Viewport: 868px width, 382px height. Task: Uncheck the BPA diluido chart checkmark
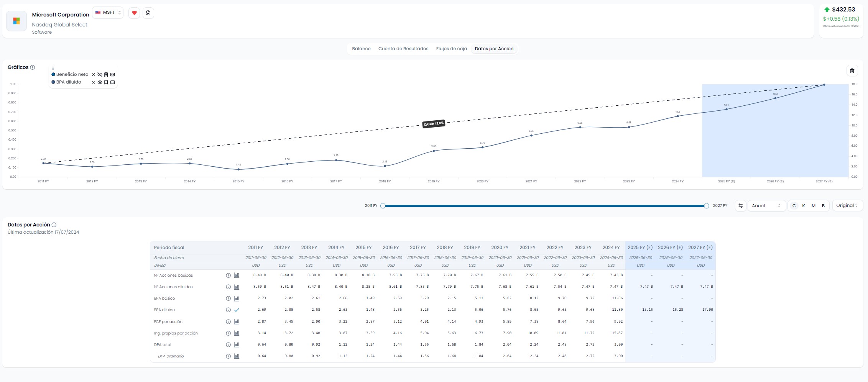pos(237,310)
